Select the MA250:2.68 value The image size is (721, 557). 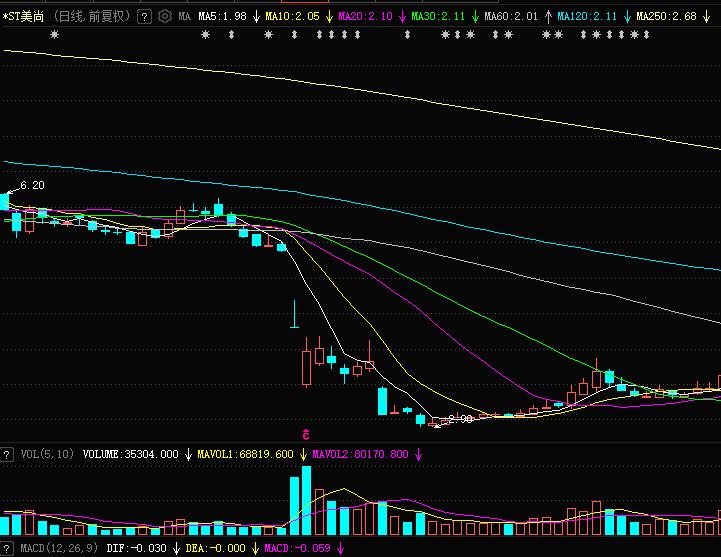(x=667, y=17)
